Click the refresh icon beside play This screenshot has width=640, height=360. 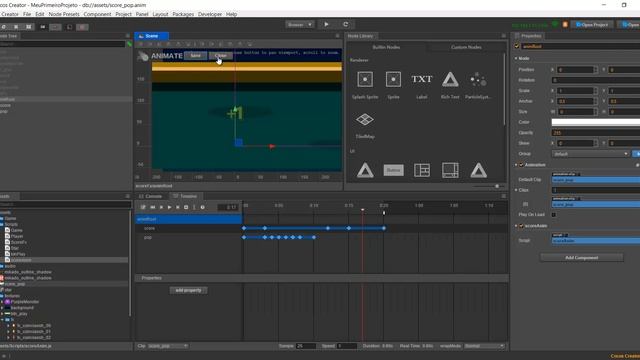pos(345,24)
